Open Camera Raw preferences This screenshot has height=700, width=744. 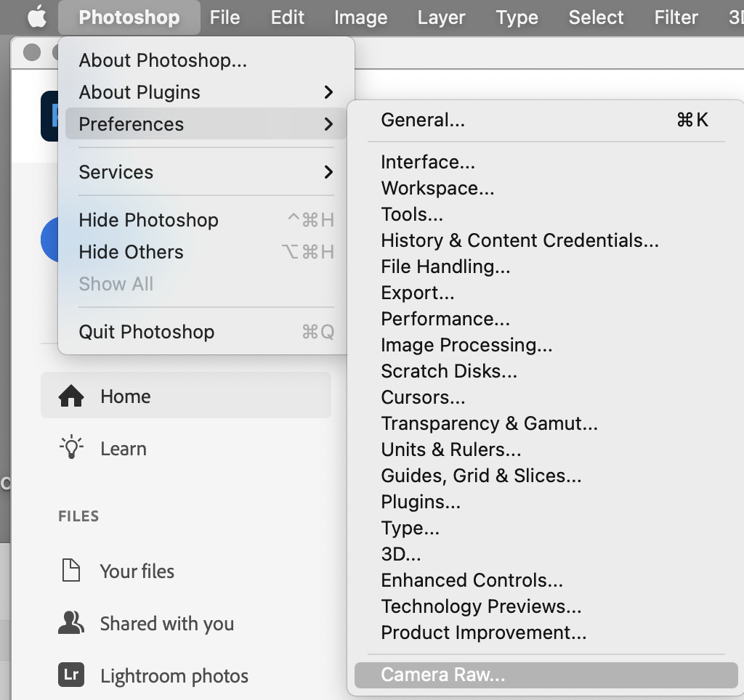pos(442,675)
